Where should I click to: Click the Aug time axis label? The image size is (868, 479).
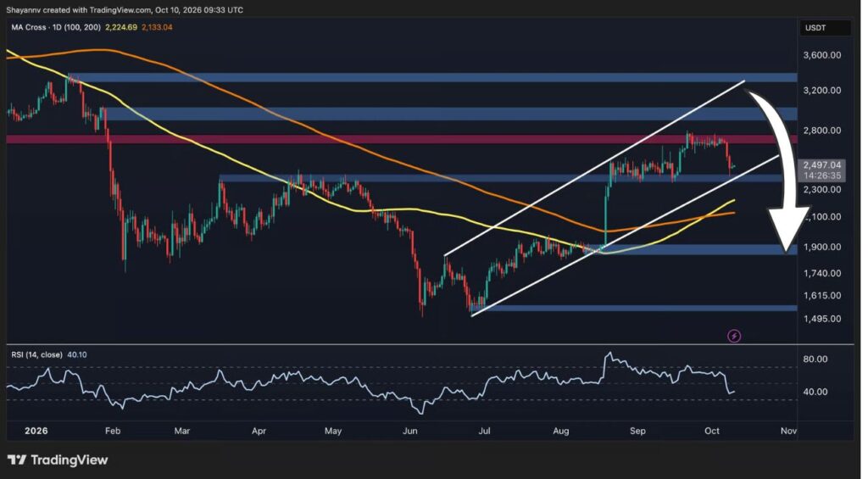561,431
